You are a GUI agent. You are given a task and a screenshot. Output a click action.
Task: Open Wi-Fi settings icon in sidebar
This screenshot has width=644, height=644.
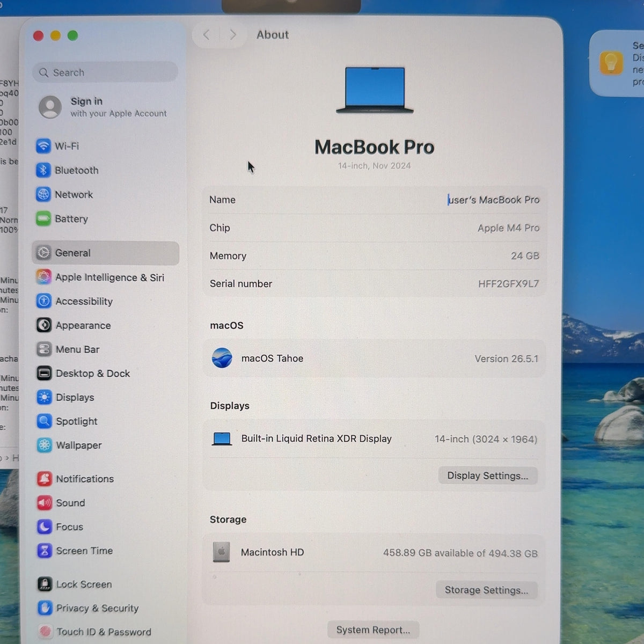point(43,146)
